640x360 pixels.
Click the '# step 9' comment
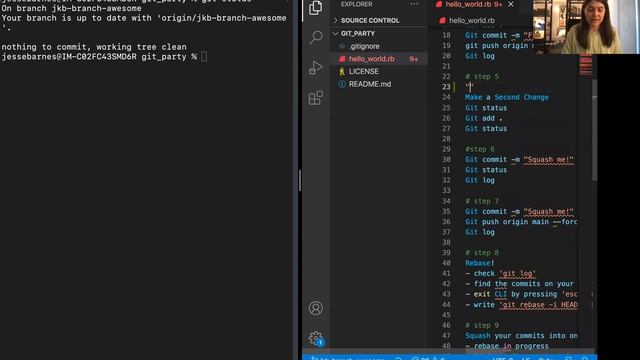pyautogui.click(x=482, y=325)
